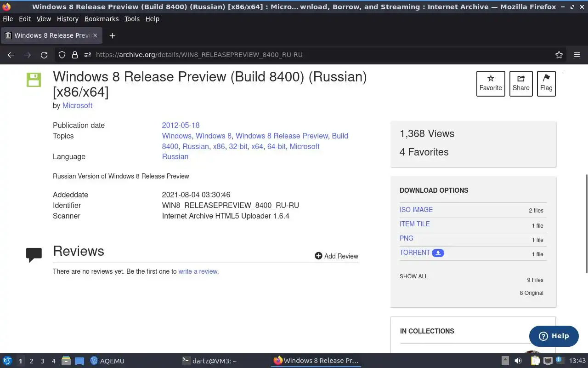Switch to dartz@VM3 terminal window
Screen dimensions: 588x368
point(209,361)
